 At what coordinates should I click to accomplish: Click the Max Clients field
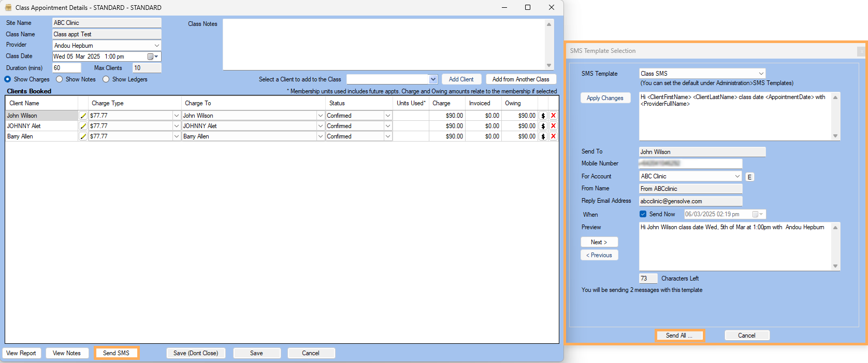(x=147, y=68)
